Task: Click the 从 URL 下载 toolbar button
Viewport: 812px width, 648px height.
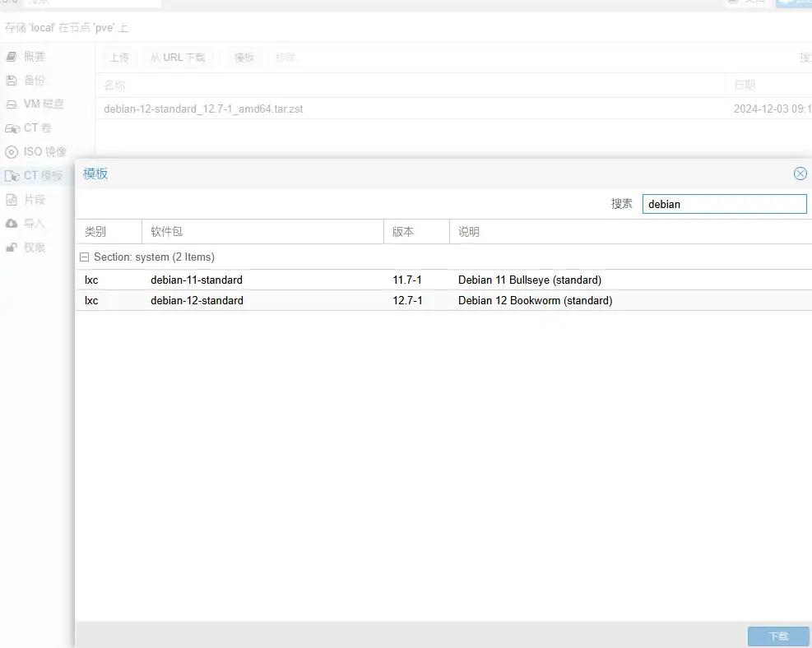Action: tap(178, 58)
